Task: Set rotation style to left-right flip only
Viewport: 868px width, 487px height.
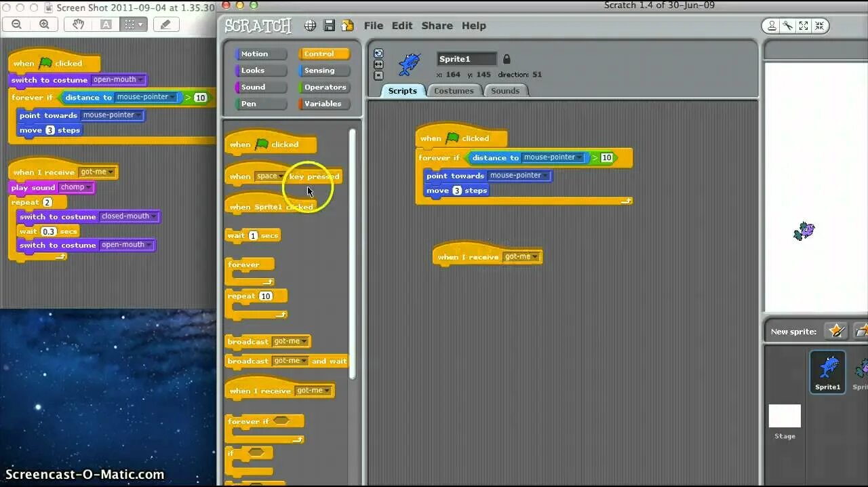Action: pyautogui.click(x=378, y=64)
